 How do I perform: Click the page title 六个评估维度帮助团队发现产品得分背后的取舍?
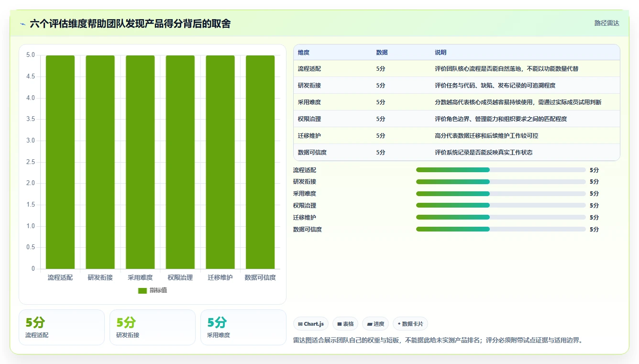click(130, 24)
